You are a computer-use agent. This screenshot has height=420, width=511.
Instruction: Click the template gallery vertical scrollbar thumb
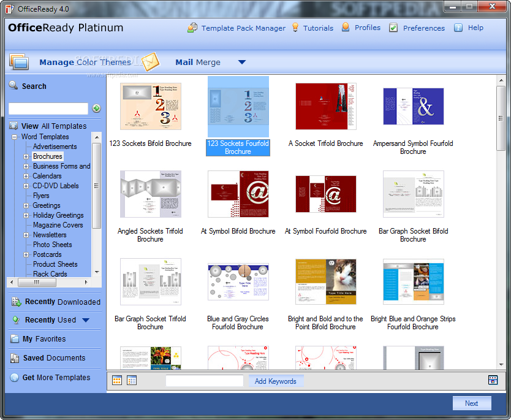(x=501, y=118)
